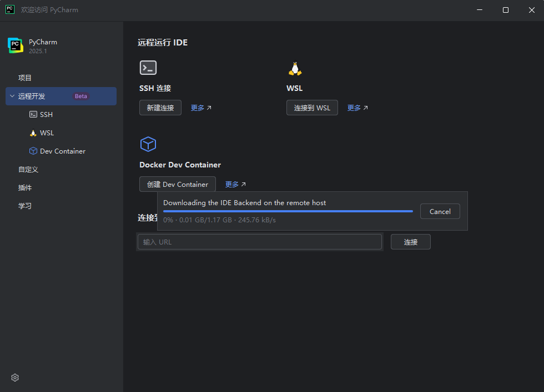Open settings via the bottom-left gear icon
The width and height of the screenshot is (544, 392).
(x=15, y=378)
